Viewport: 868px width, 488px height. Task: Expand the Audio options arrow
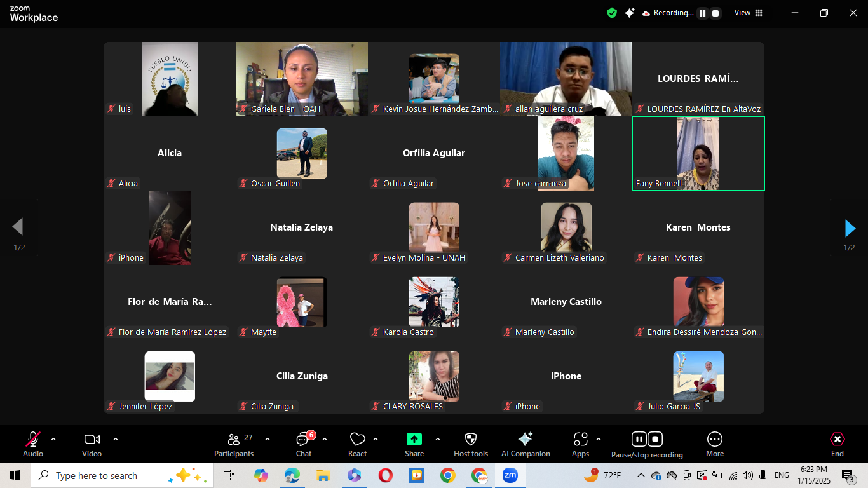coord(53,439)
